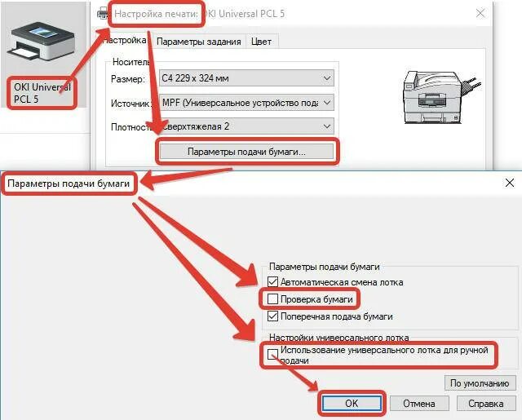
Task: Toggle Автоматическая смена лотка checkbox
Action: [272, 282]
